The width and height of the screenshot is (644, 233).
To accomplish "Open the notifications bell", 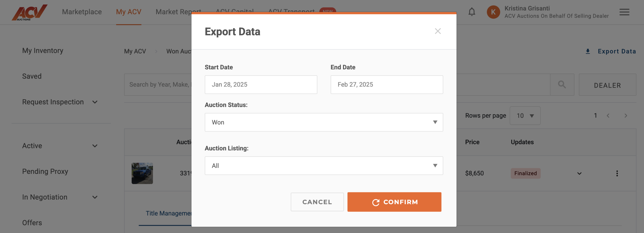I will coord(472,12).
